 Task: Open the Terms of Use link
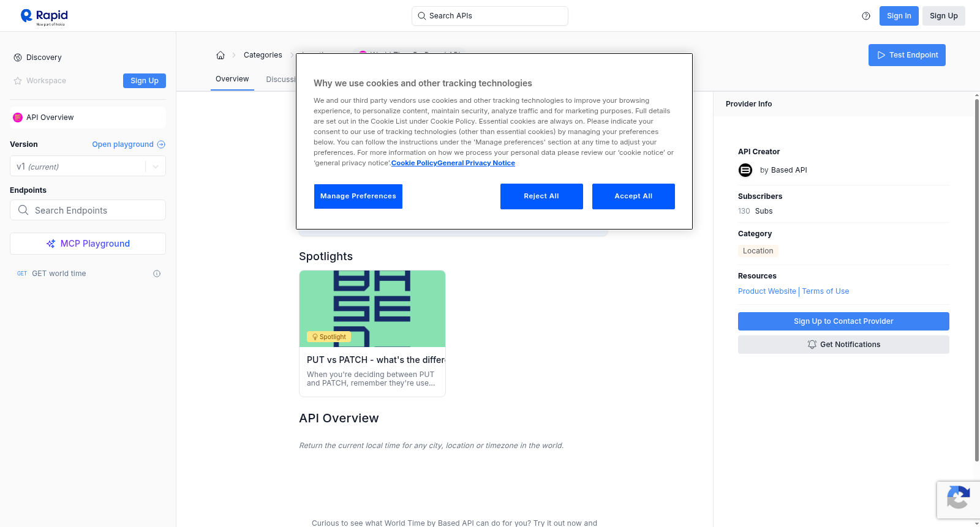point(826,291)
